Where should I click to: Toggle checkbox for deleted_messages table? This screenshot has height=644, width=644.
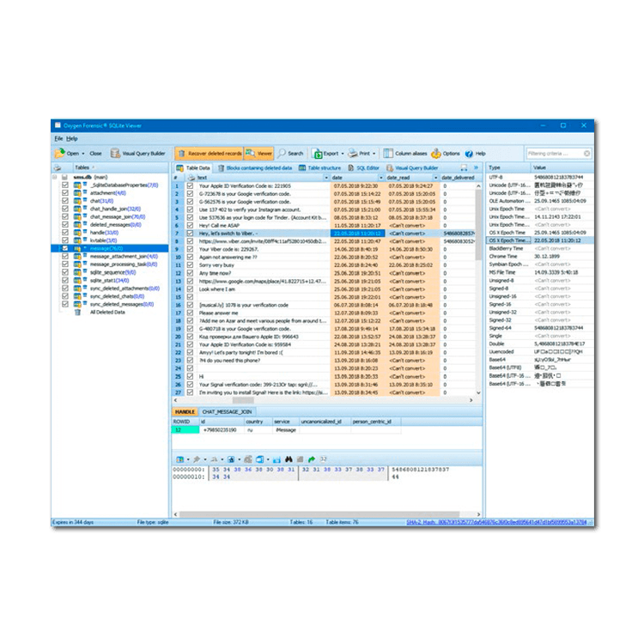[65, 225]
